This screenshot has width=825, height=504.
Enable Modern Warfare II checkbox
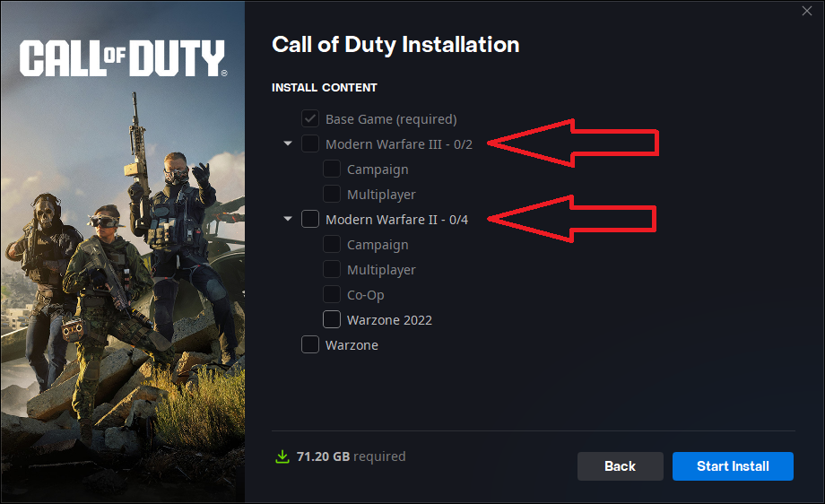(x=310, y=219)
